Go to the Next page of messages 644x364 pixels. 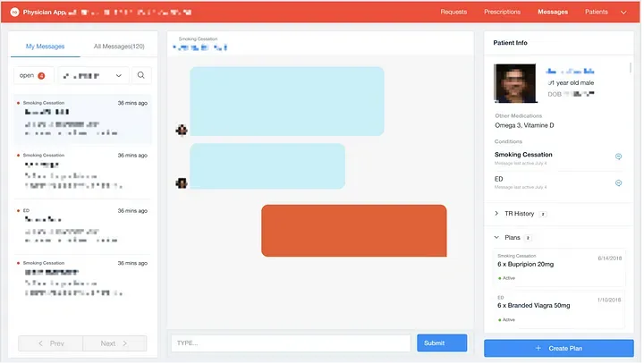[x=114, y=343]
